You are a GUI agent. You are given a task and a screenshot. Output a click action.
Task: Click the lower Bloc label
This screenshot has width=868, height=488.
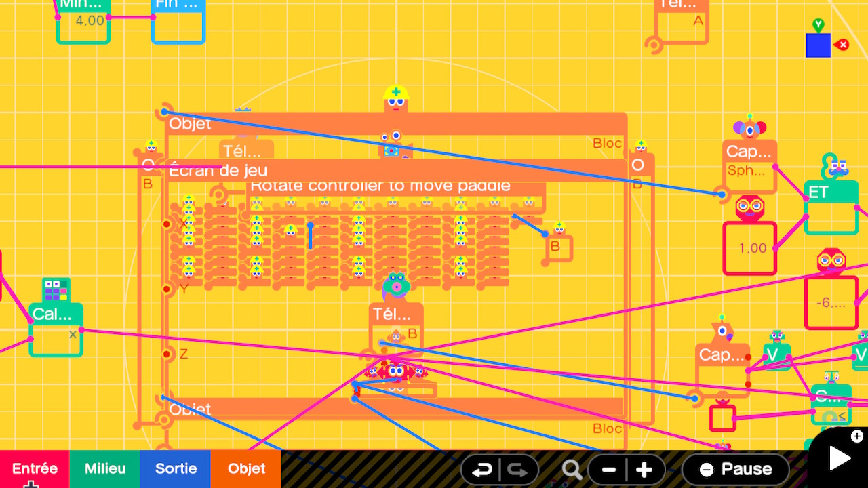tap(607, 428)
